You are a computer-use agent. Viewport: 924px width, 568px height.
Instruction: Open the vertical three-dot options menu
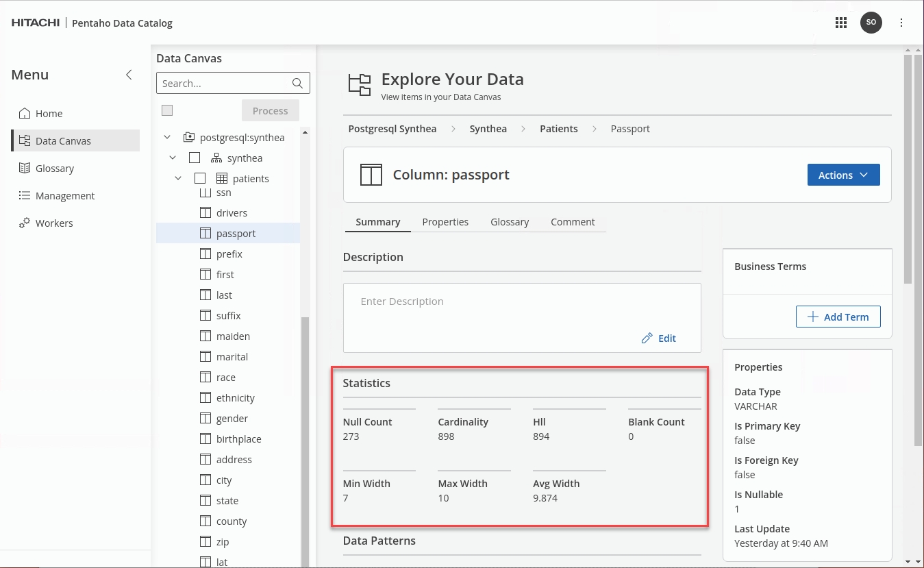(x=901, y=23)
